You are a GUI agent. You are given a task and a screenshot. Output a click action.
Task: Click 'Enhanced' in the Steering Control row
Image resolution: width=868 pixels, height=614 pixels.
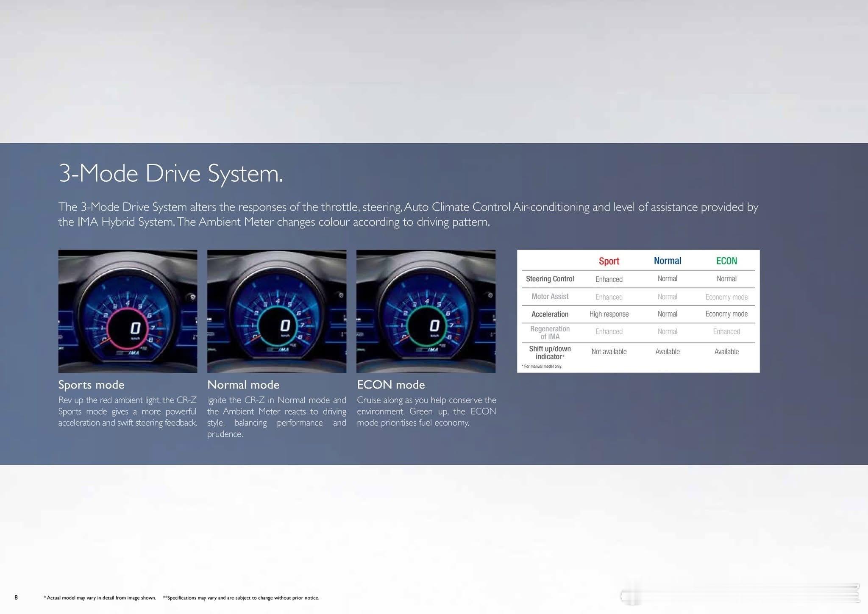click(609, 279)
